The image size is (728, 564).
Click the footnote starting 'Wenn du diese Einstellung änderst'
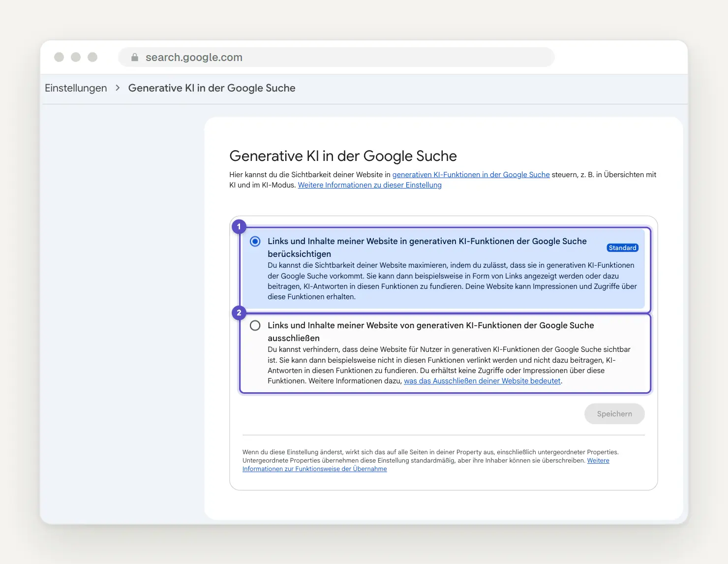point(430,460)
